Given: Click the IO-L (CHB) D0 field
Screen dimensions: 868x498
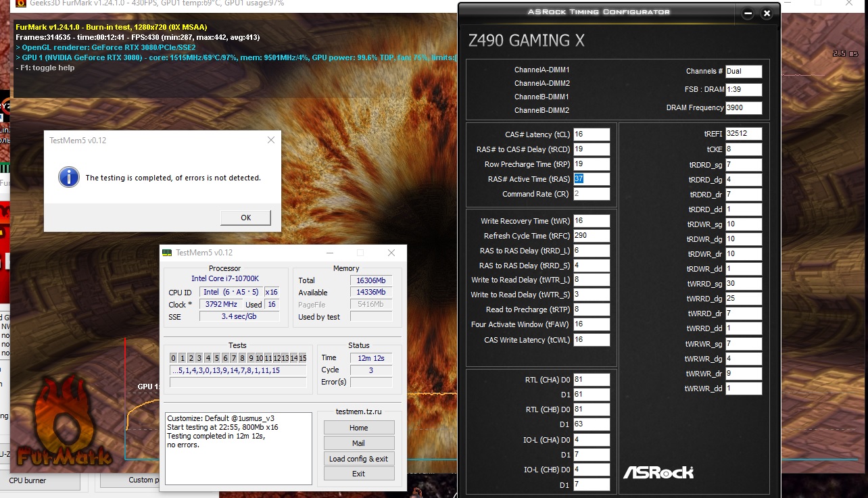Looking at the screenshot, I should 592,470.
